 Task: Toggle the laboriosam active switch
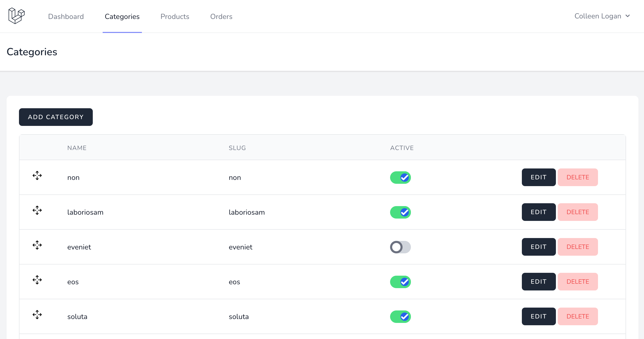coord(400,212)
